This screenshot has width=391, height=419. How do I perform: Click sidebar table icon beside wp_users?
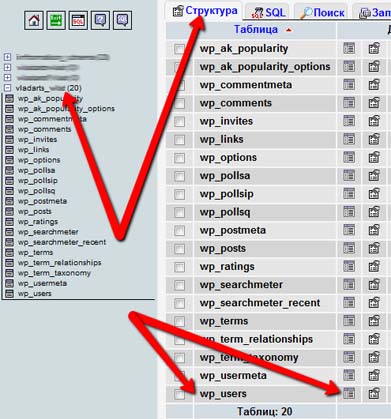pos(10,293)
